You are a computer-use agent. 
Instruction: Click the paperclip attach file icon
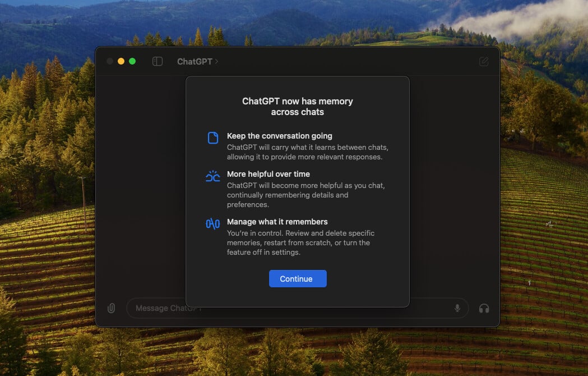(111, 309)
